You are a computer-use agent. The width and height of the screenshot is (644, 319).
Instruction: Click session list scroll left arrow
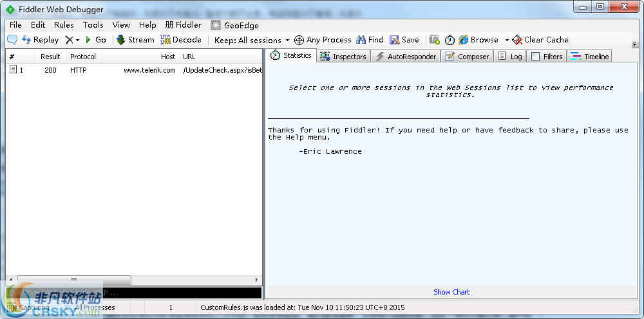click(x=11, y=280)
